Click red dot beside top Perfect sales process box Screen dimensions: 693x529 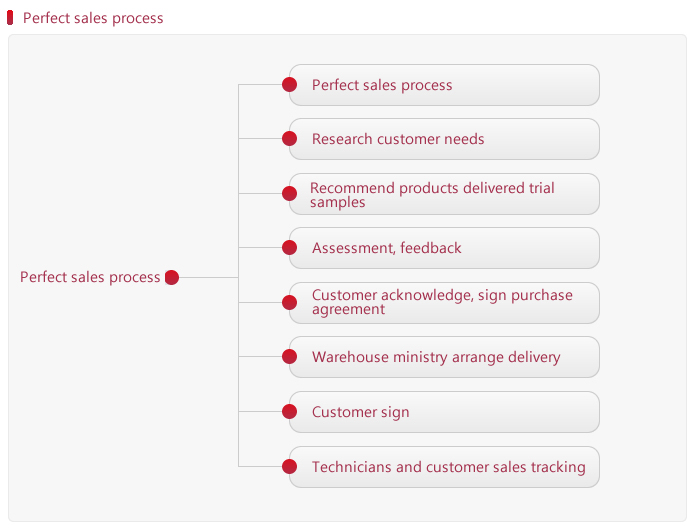[x=289, y=84]
